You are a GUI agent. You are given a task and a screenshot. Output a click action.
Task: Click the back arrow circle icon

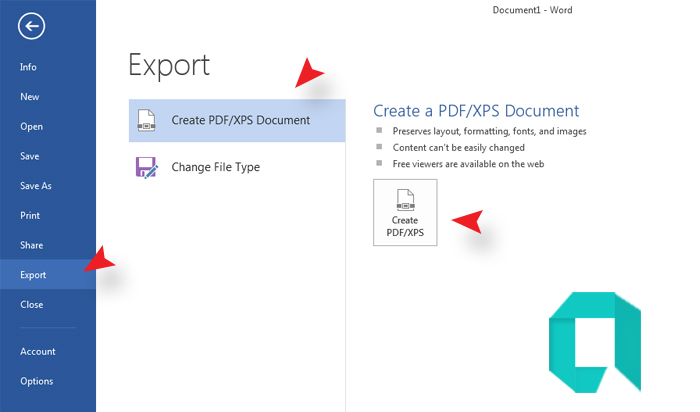tap(31, 26)
